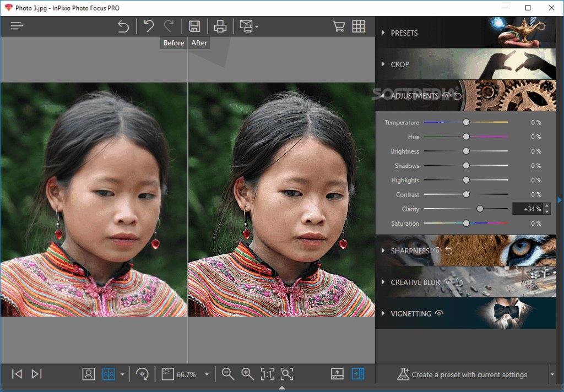Viewport: 564px width, 392px height.
Task: Open the shopping cart store
Action: coord(339,26)
